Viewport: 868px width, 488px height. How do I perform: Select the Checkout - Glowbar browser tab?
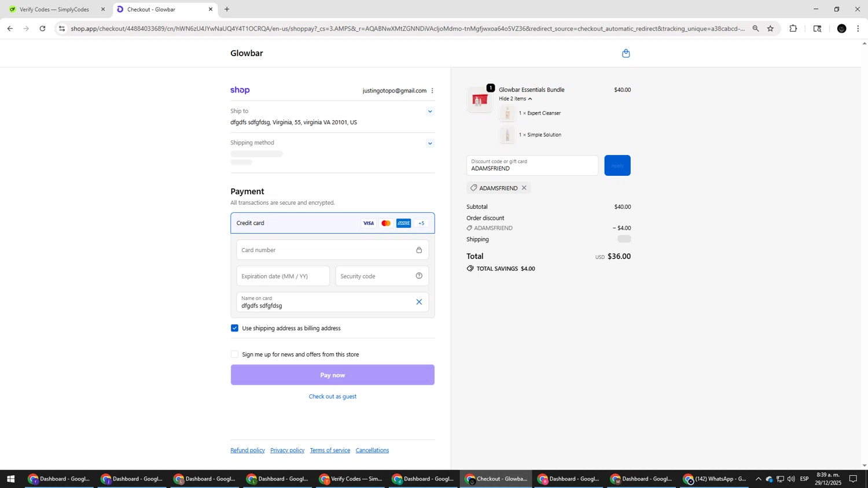click(164, 9)
